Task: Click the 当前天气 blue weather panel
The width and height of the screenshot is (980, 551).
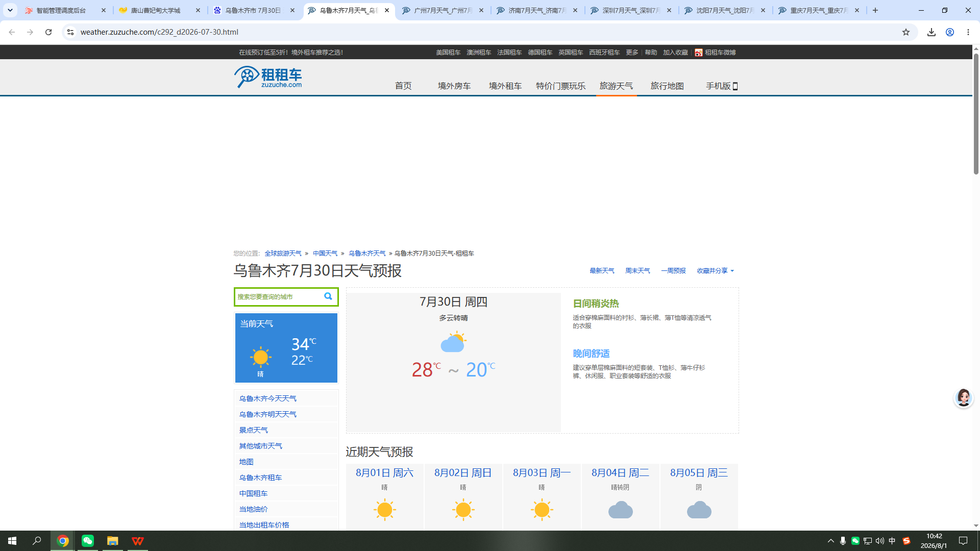Action: pyautogui.click(x=286, y=348)
